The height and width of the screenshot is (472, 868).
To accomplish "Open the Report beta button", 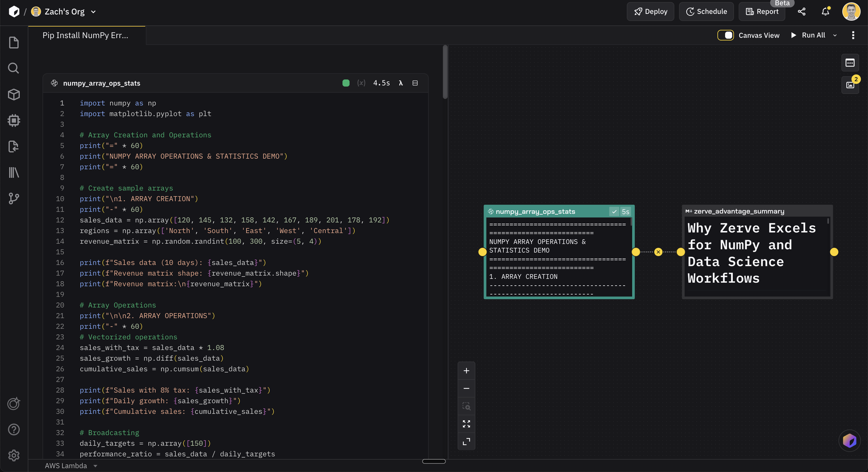I will pyautogui.click(x=762, y=12).
